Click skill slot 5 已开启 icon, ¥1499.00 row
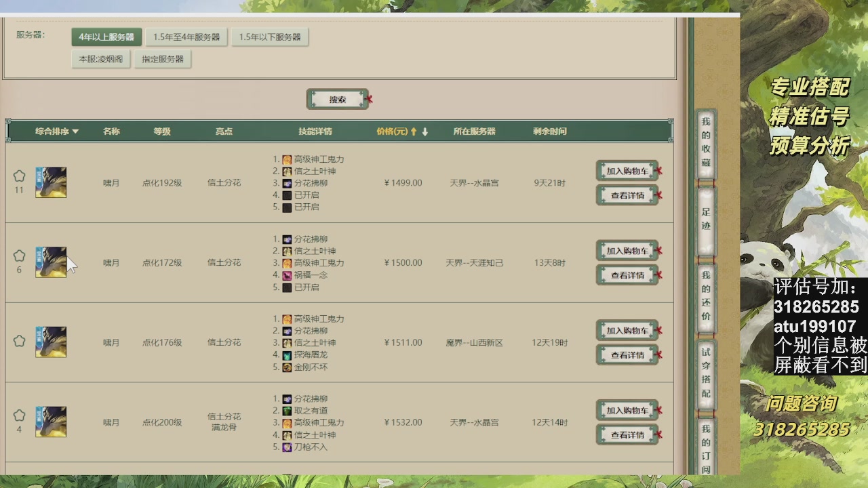This screenshot has width=868, height=488. pyautogui.click(x=287, y=207)
